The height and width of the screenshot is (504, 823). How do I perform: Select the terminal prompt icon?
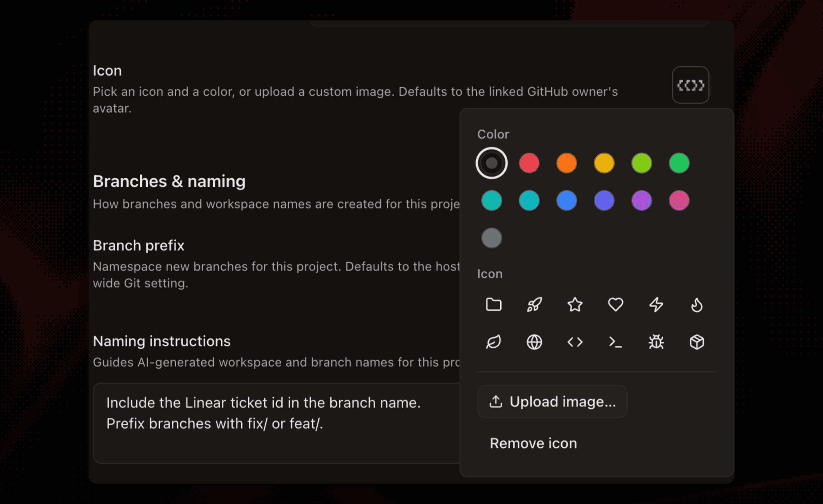click(615, 342)
